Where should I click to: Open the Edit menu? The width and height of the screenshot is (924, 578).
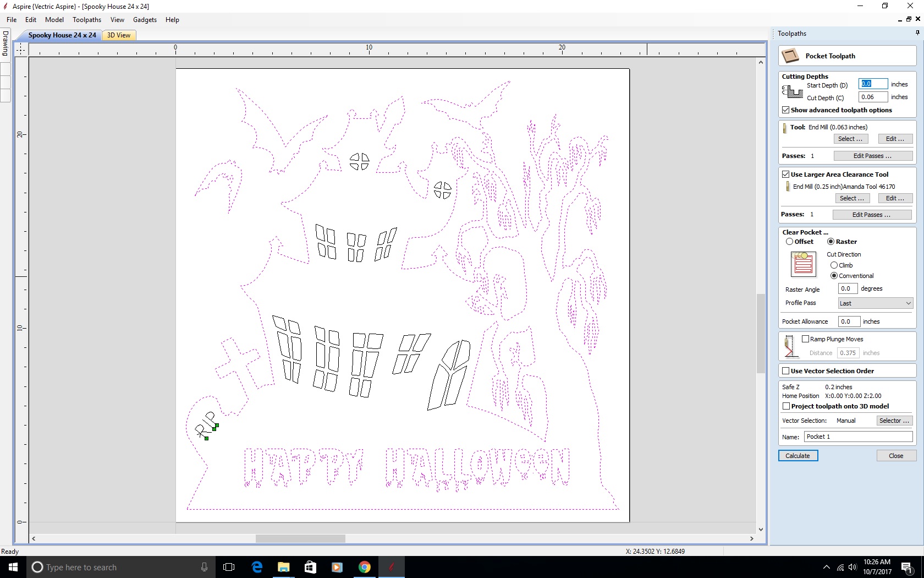[31, 20]
